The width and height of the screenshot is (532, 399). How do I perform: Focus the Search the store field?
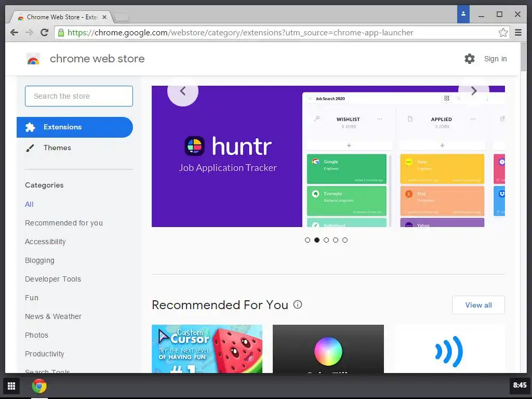click(x=79, y=96)
